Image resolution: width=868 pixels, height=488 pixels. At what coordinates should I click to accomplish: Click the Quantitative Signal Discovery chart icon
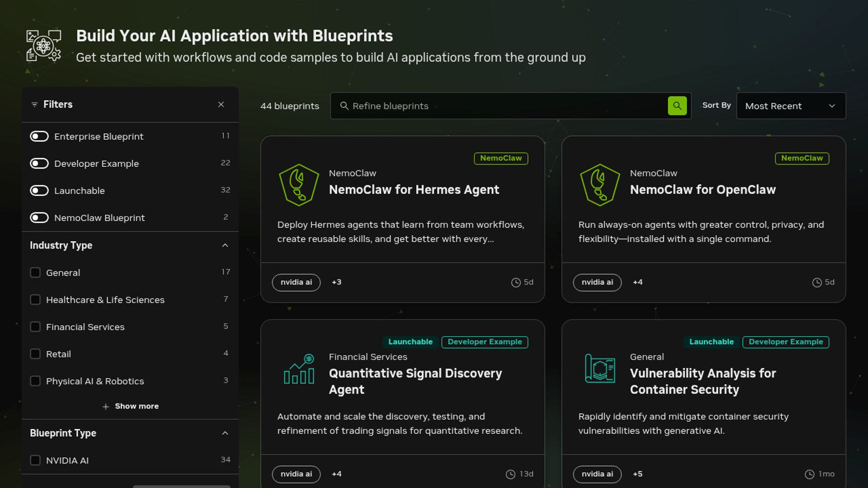coord(299,369)
